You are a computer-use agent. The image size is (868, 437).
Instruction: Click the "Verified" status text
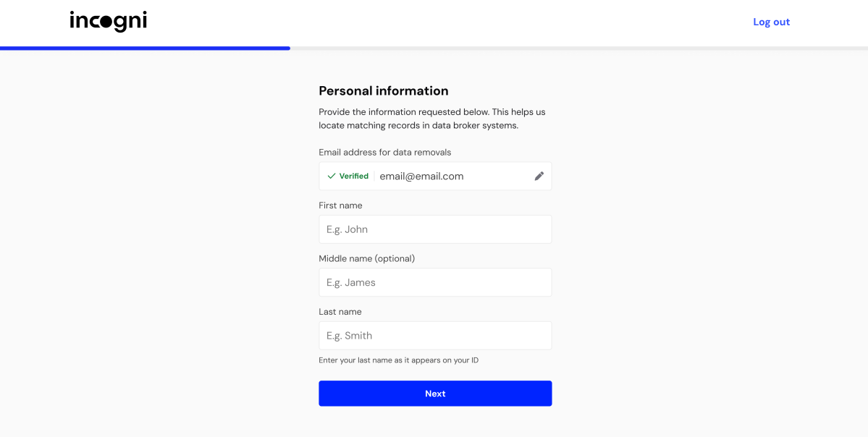(354, 176)
